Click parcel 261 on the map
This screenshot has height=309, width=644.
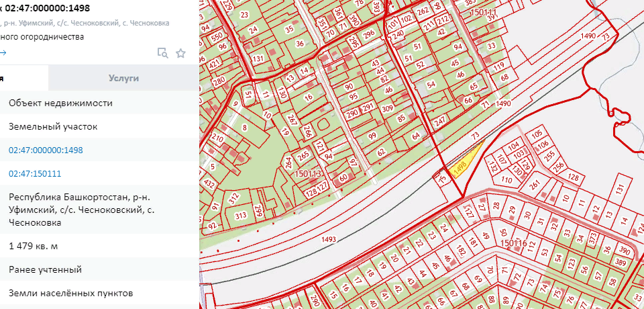click(535, 185)
